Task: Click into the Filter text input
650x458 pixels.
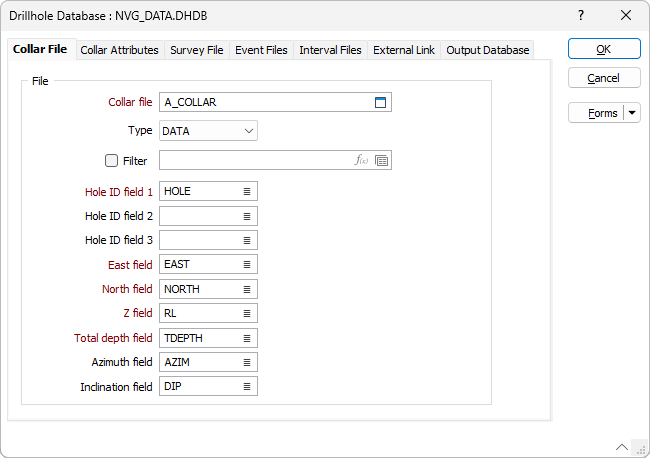Action: 255,160
